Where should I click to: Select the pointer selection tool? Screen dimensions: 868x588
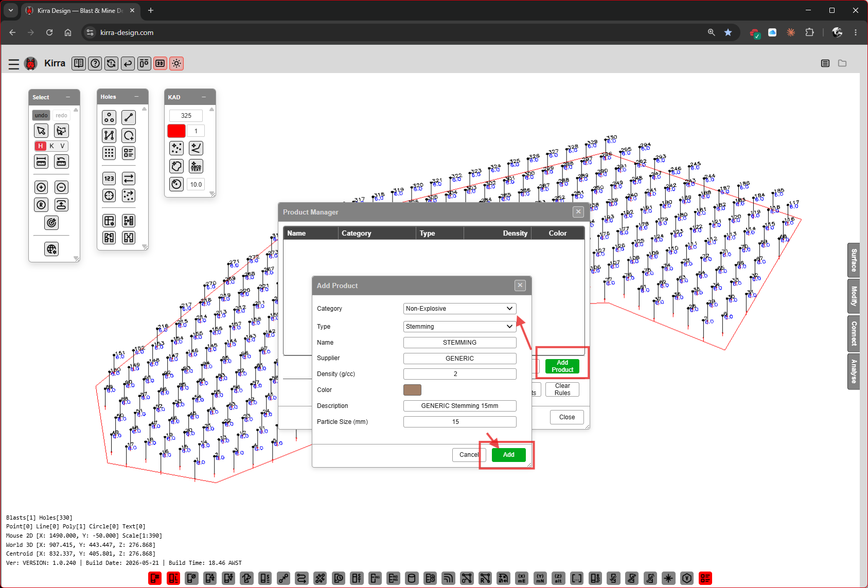click(x=42, y=131)
